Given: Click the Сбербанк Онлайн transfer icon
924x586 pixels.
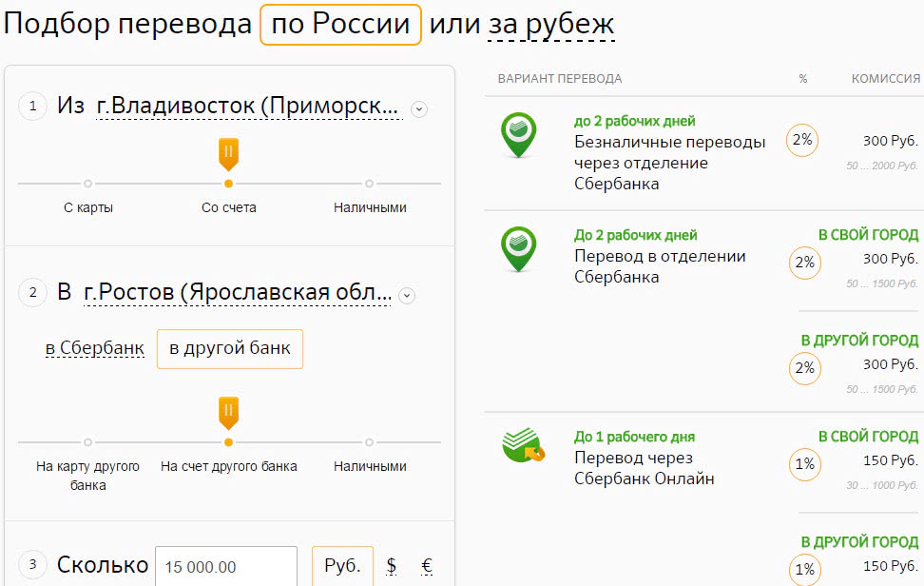Looking at the screenshot, I should [x=522, y=445].
